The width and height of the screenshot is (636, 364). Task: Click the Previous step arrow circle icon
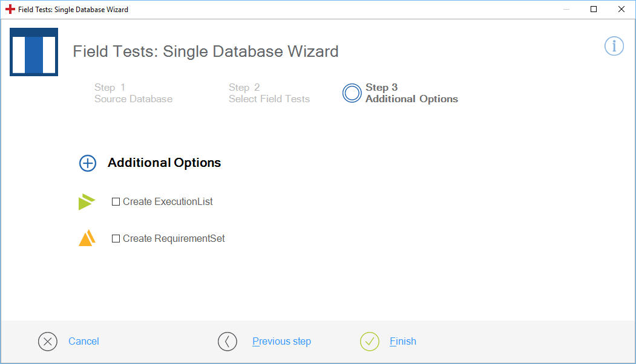click(x=228, y=342)
